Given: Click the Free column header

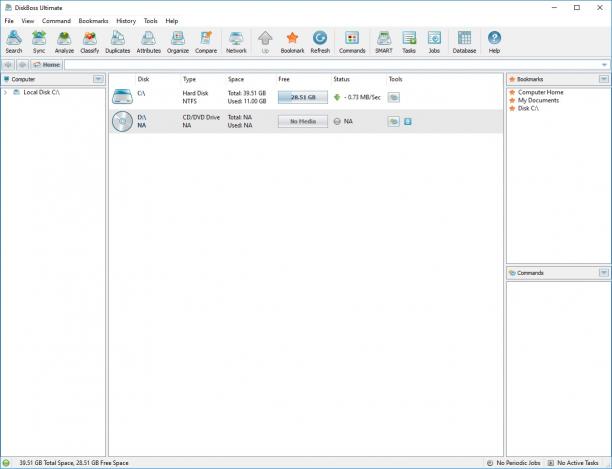Looking at the screenshot, I should tap(284, 79).
